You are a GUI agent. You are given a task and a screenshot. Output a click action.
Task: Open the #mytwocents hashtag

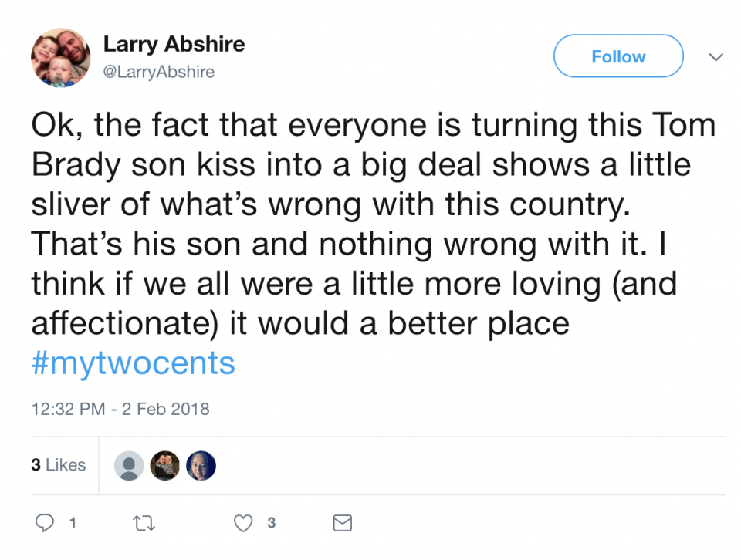click(133, 363)
